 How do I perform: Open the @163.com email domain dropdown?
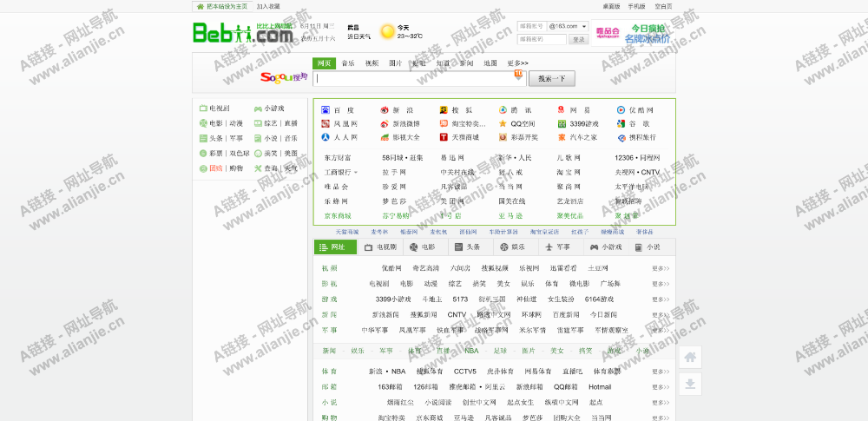(568, 26)
